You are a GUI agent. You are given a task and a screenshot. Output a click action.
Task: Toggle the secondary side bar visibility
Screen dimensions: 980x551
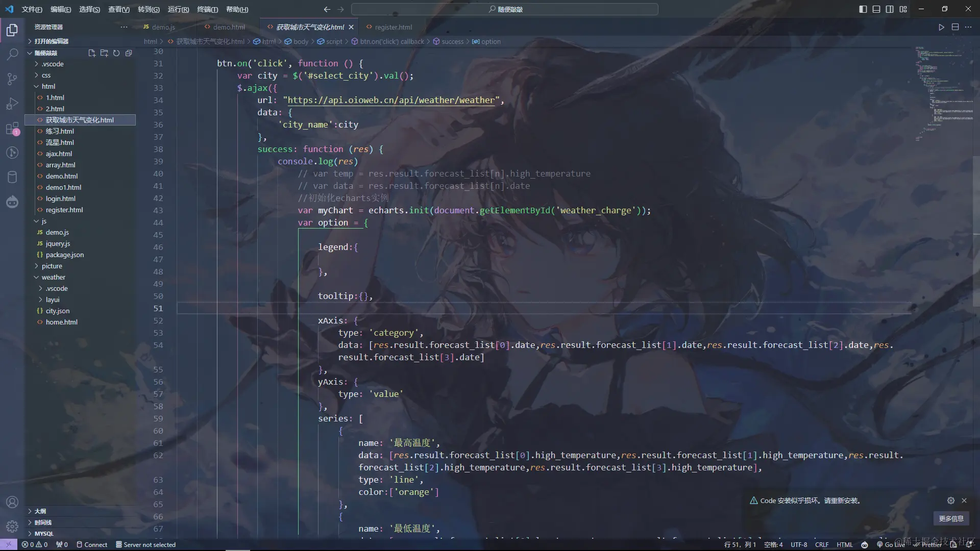click(x=890, y=9)
